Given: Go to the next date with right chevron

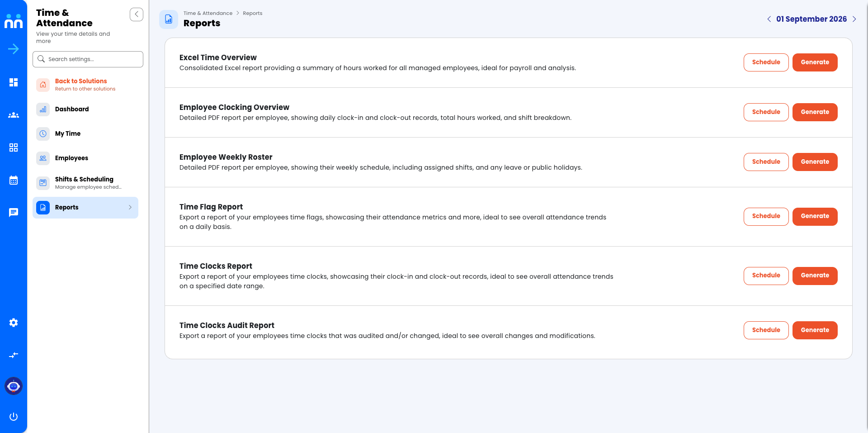Looking at the screenshot, I should pyautogui.click(x=854, y=19).
